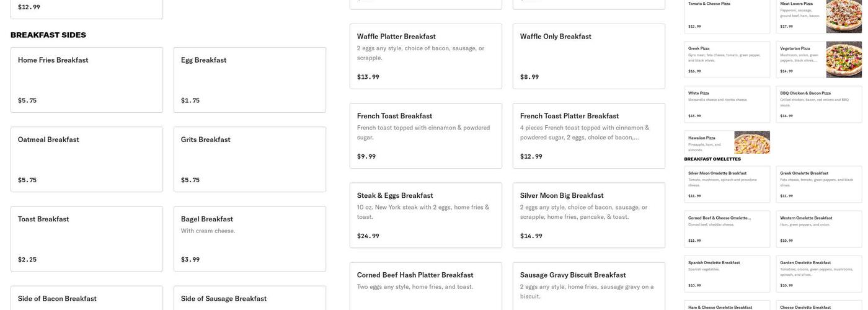Open the Meat Lovers Pizza photo

coord(843,16)
